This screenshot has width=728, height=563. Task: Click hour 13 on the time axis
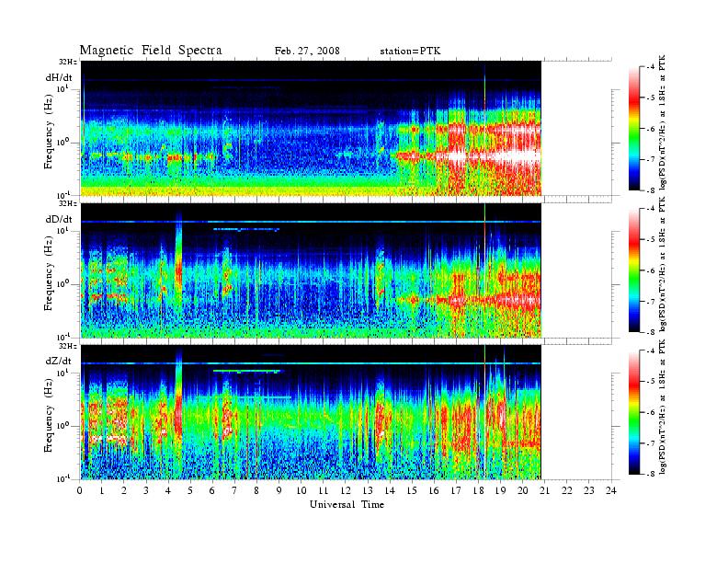click(368, 491)
